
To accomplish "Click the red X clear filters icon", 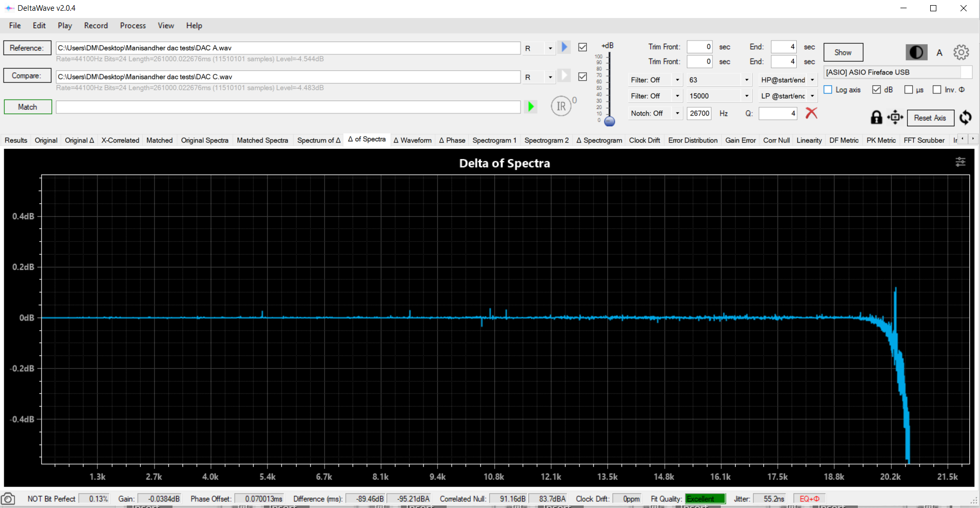I will click(x=811, y=113).
